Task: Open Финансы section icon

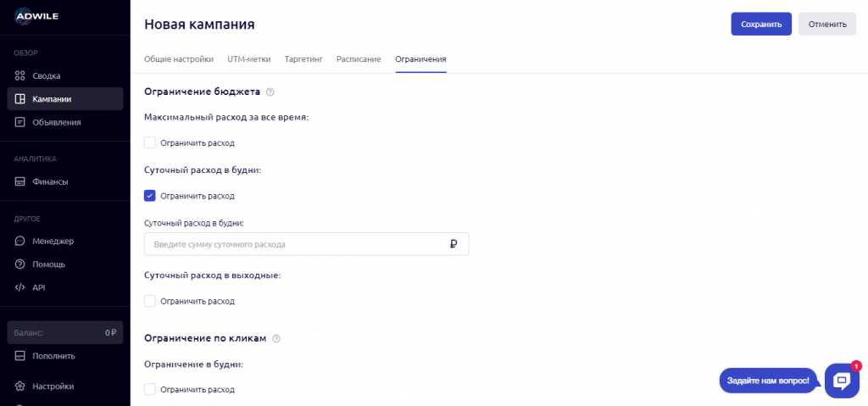Action: click(20, 181)
